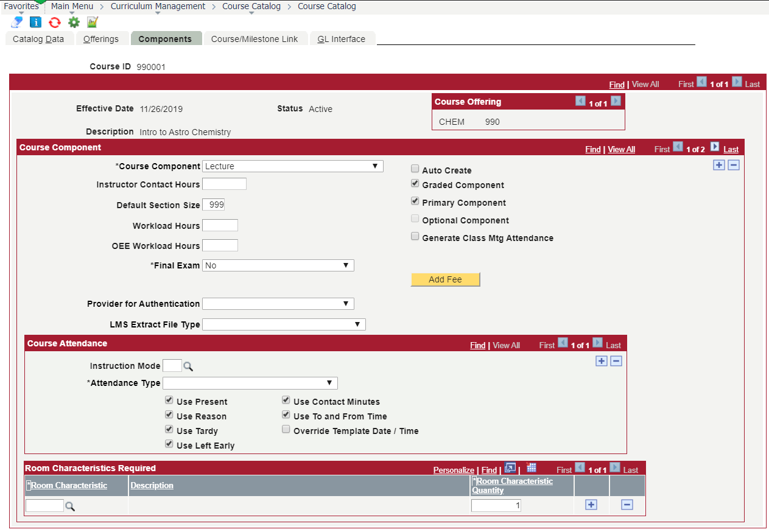Open the green gear settings icon
Image resolution: width=769 pixels, height=532 pixels.
(x=74, y=23)
